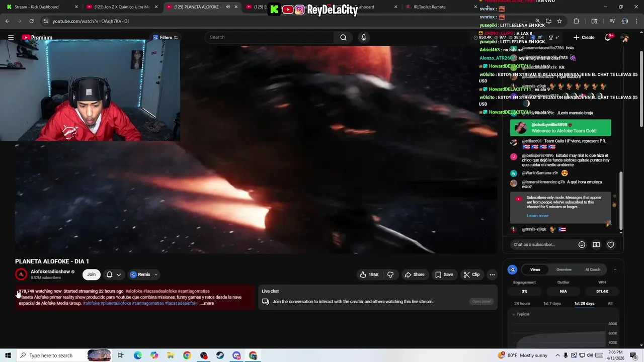The image size is (644, 362).
Task: Close the PLANETA ALOFOKE tab
Action: click(x=236, y=7)
